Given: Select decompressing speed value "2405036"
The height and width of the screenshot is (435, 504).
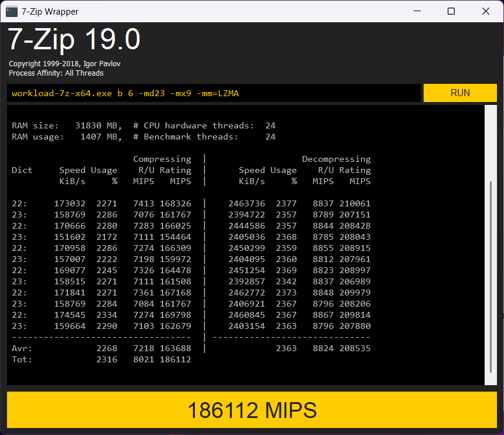Looking at the screenshot, I should (247, 237).
